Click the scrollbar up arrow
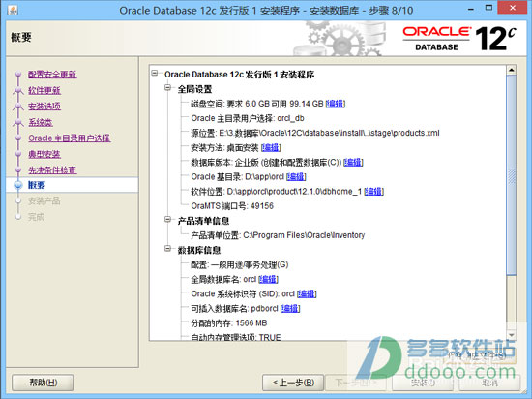532x399 pixels. [512, 70]
